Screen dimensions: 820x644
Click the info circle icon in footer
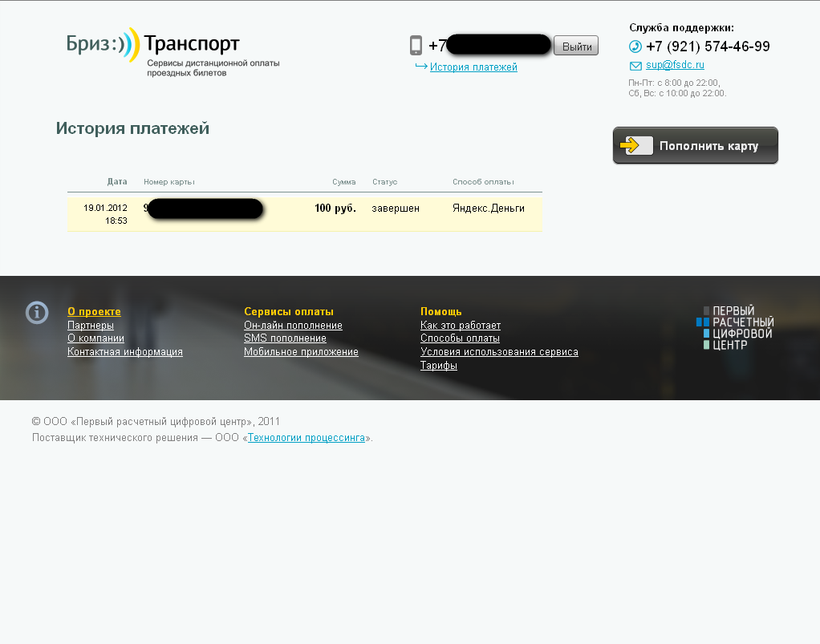pyautogui.click(x=37, y=313)
